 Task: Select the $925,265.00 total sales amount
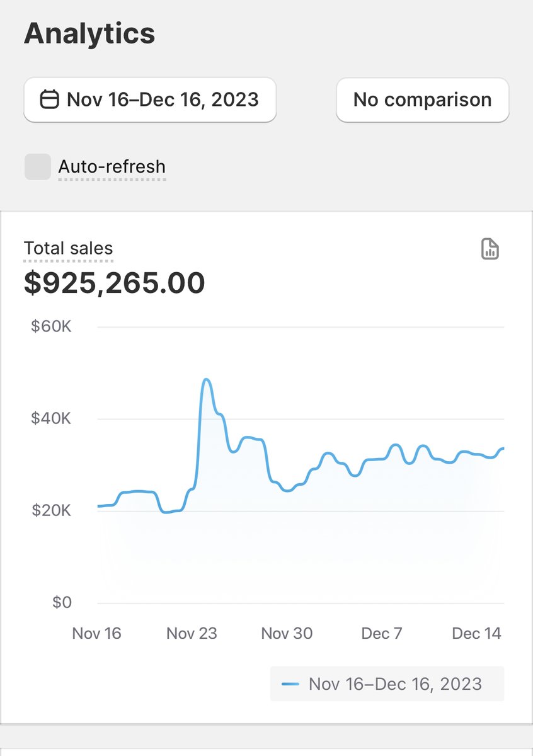coord(115,283)
